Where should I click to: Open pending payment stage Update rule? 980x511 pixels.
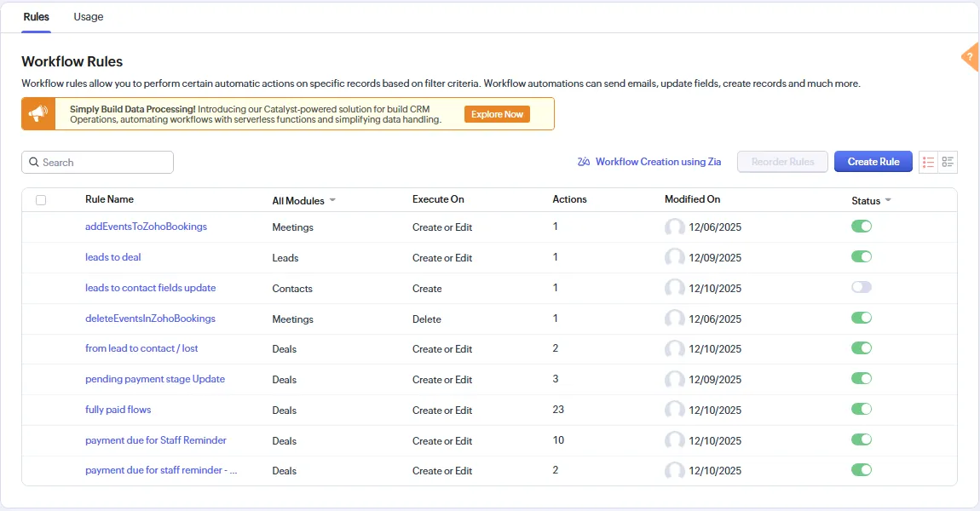coord(155,379)
